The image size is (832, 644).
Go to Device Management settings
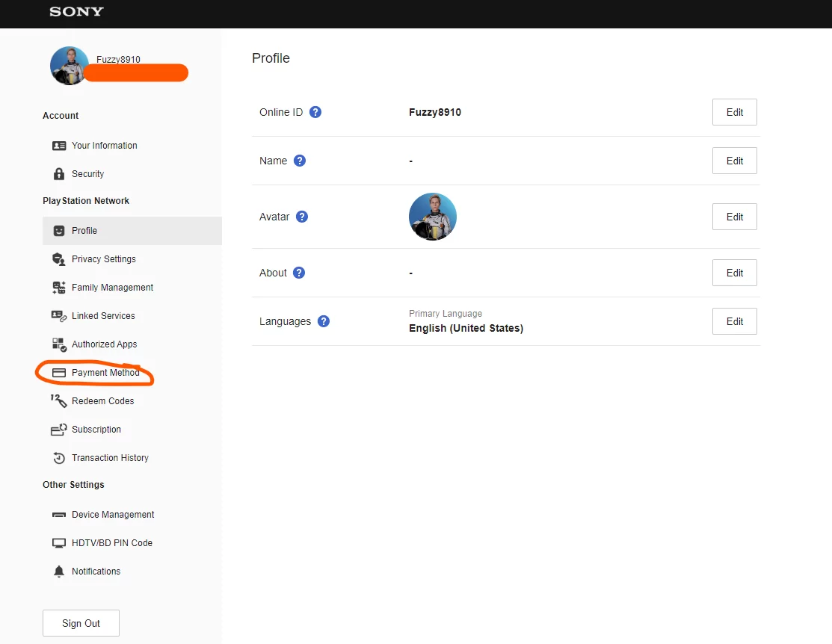click(112, 515)
